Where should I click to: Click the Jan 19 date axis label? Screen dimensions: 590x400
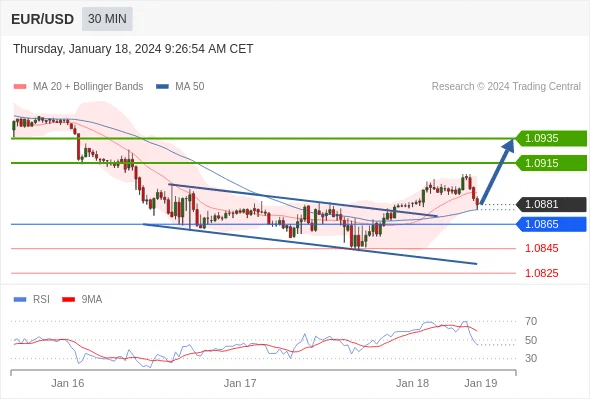point(481,383)
